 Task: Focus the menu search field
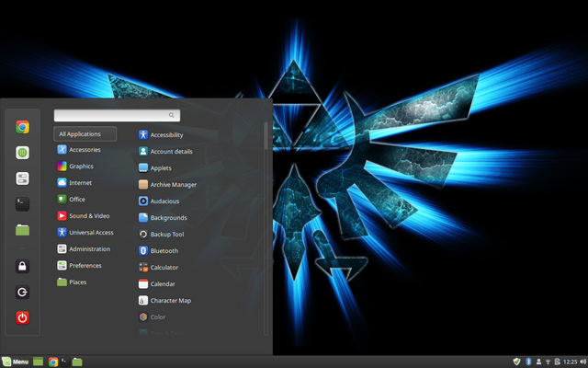pyautogui.click(x=117, y=115)
